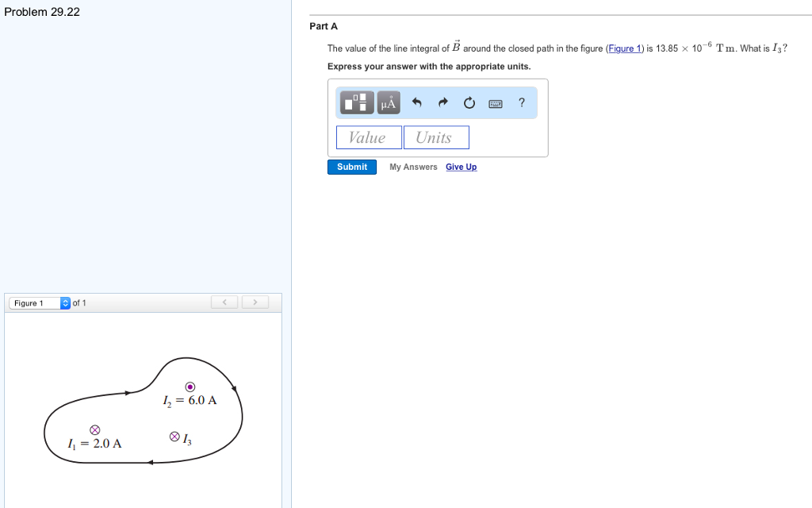Viewport: 812px width, 508px height.
Task: Click the Value input field
Action: coord(369,137)
